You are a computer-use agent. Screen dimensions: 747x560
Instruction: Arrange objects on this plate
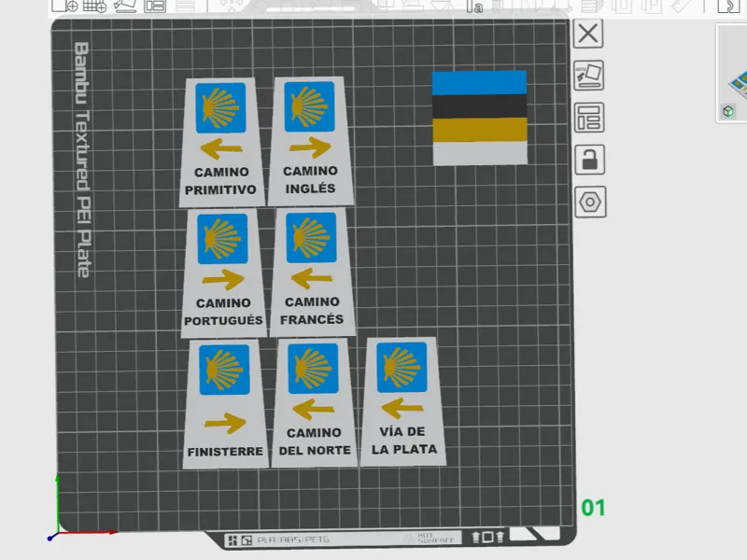click(x=589, y=118)
